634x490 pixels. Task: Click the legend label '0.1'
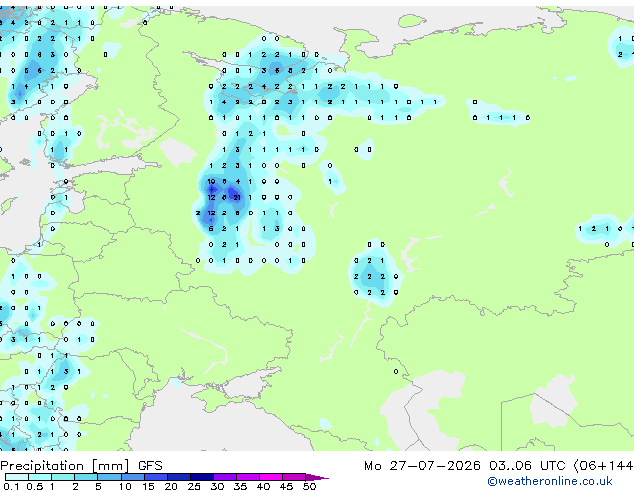pyautogui.click(x=11, y=486)
